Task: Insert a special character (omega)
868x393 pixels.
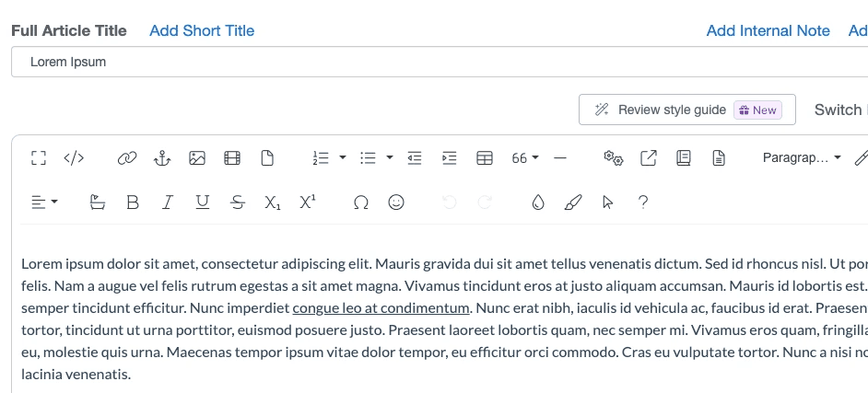Action: [361, 202]
